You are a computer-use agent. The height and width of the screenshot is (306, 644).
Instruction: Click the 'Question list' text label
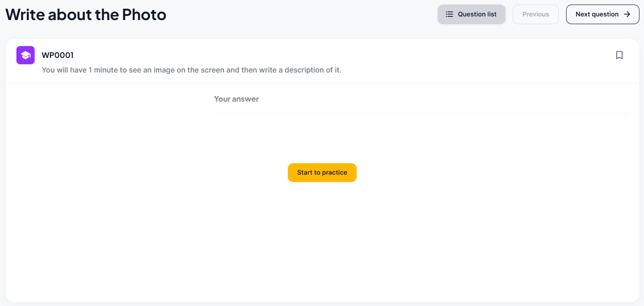(x=477, y=14)
